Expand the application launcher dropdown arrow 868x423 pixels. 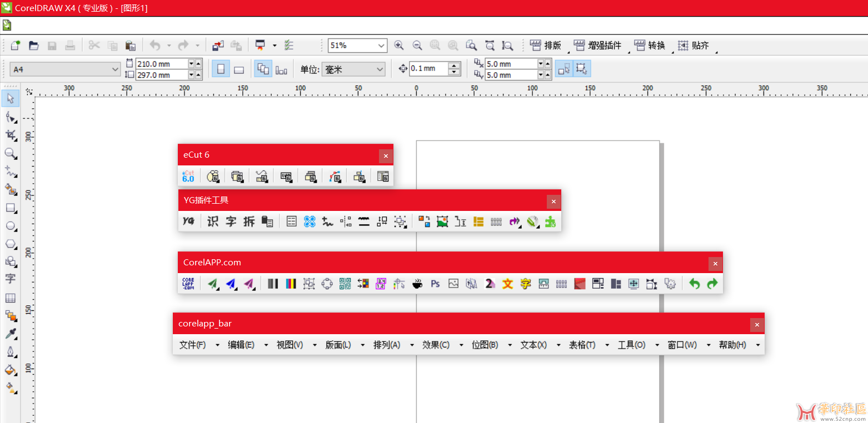coord(275,46)
